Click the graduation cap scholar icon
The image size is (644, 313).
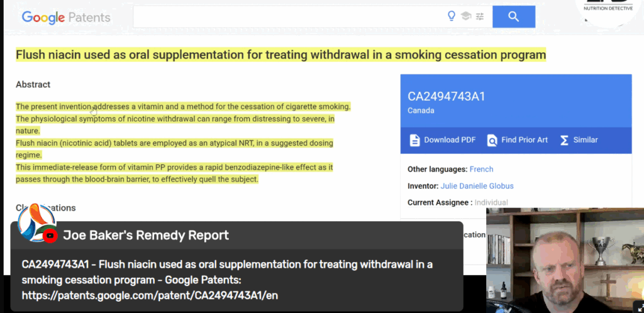point(466,16)
